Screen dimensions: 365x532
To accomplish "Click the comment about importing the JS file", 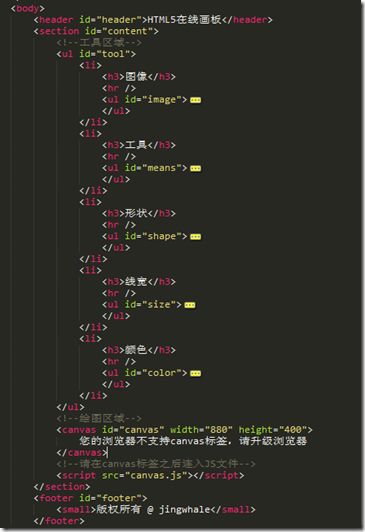I will (156, 464).
